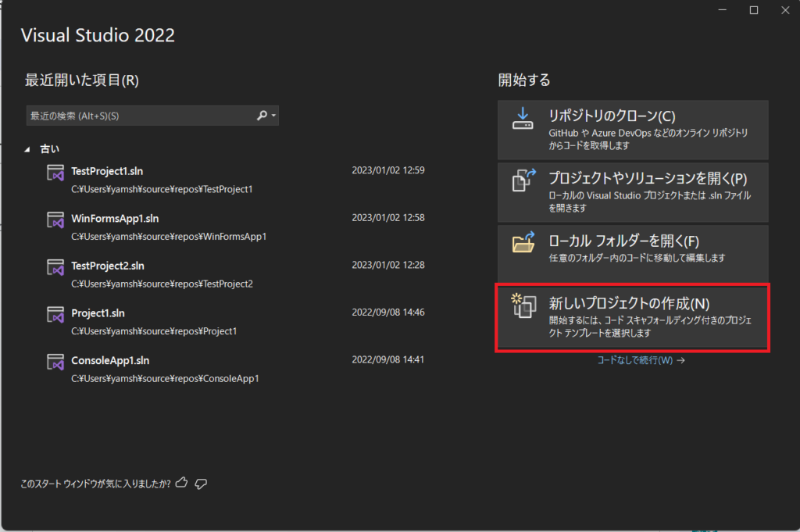The height and width of the screenshot is (532, 800).
Task: Choose プロジェクトやソリューションを開く(P)
Action: [x=633, y=192]
